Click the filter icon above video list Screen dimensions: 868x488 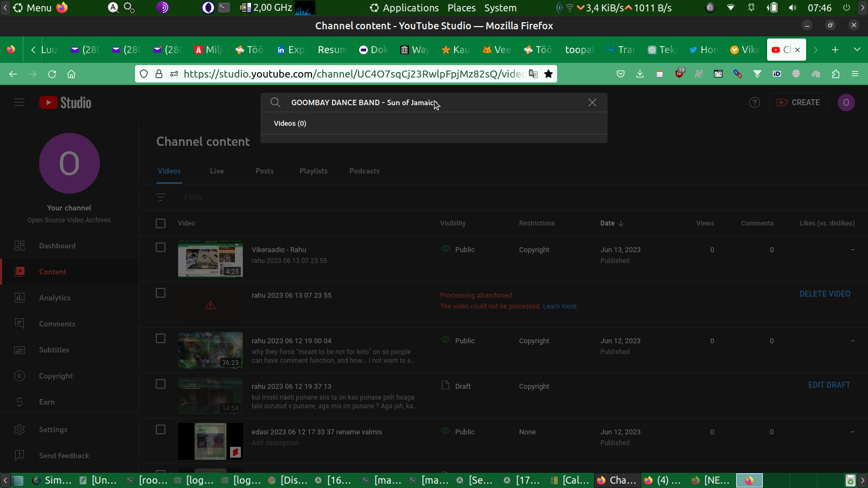click(x=161, y=197)
